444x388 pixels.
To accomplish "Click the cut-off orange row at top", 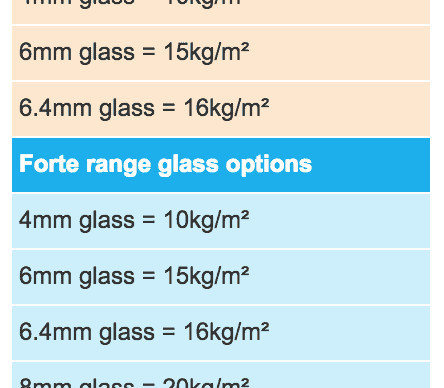I will point(221,12).
